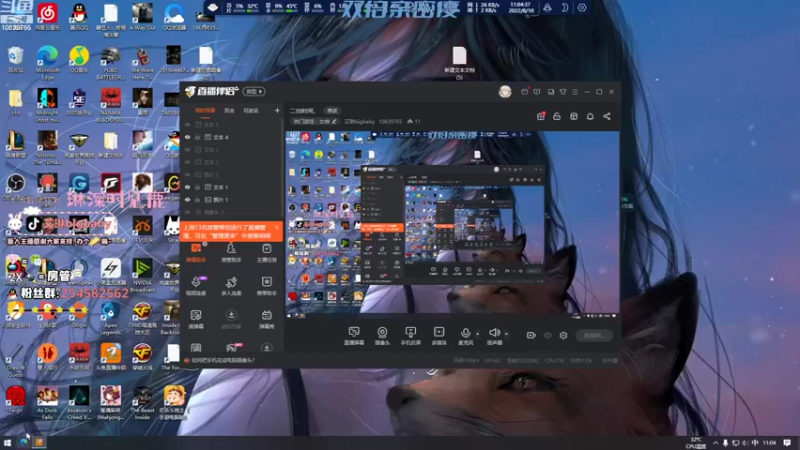Open the 房管助手 tool
The width and height of the screenshot is (800, 450).
pyautogui.click(x=231, y=253)
